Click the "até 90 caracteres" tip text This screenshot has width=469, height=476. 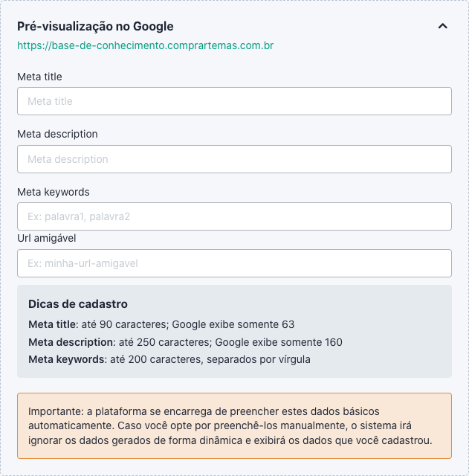[x=125, y=324]
